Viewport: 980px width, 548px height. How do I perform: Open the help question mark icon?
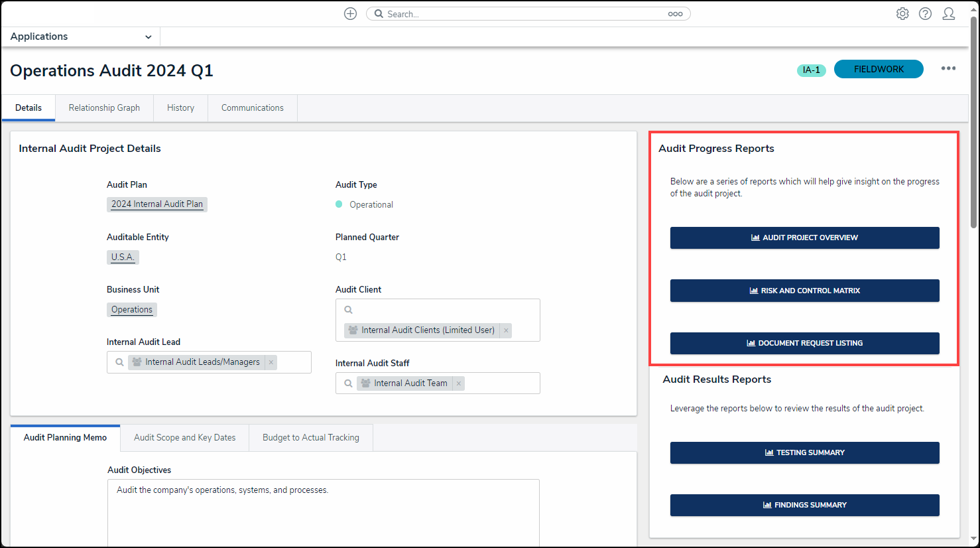(x=925, y=14)
